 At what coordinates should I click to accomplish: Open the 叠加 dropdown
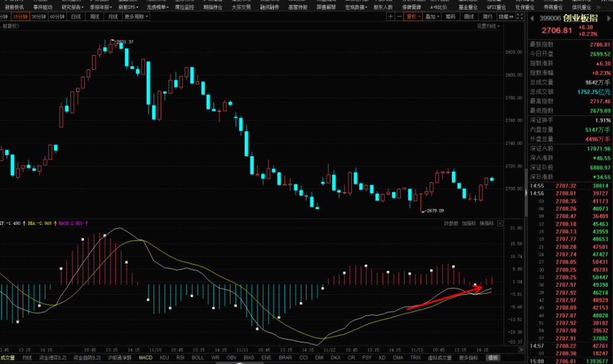[432, 17]
